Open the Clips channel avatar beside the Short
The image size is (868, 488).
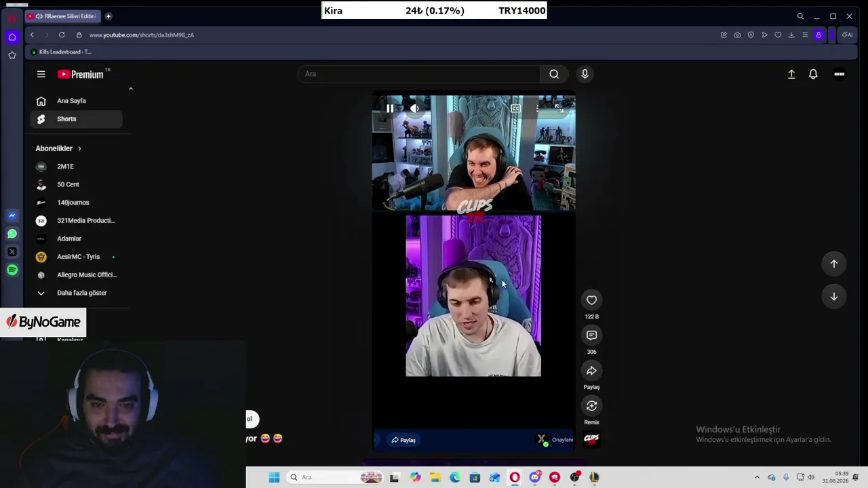pos(591,439)
